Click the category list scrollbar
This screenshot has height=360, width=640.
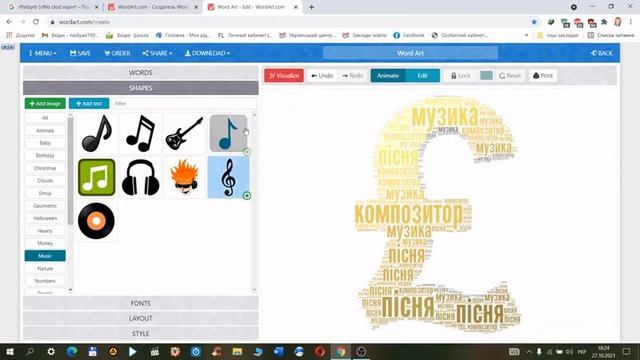coord(70,171)
